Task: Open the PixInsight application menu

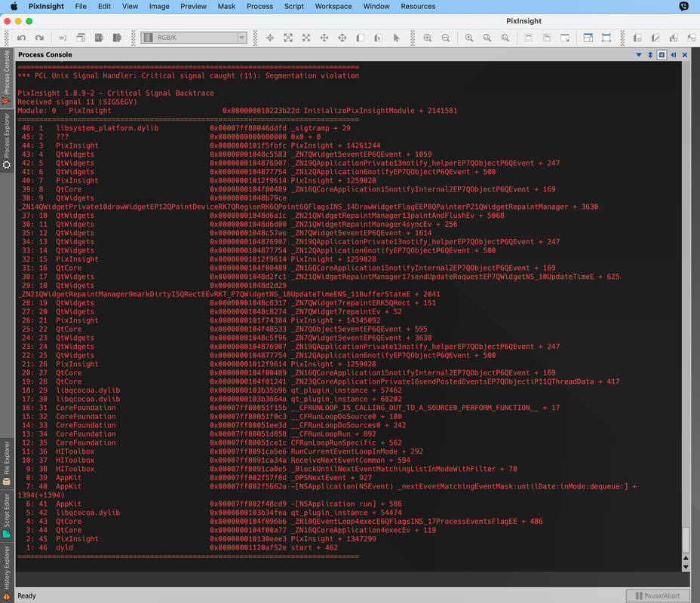Action: (x=46, y=6)
